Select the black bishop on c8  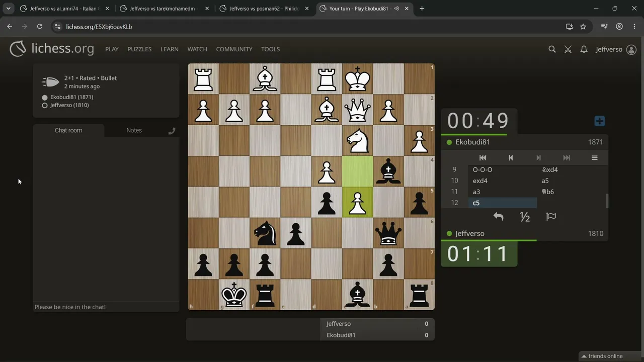pyautogui.click(x=358, y=295)
